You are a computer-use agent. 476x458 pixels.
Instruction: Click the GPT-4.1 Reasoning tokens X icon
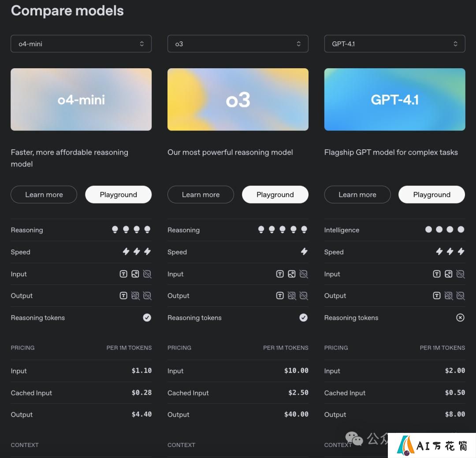(x=460, y=318)
